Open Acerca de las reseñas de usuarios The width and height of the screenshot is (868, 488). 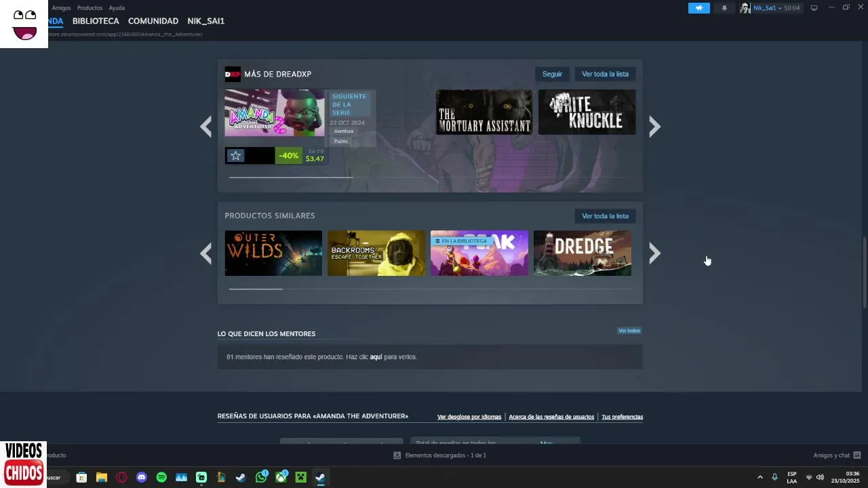pos(551,417)
